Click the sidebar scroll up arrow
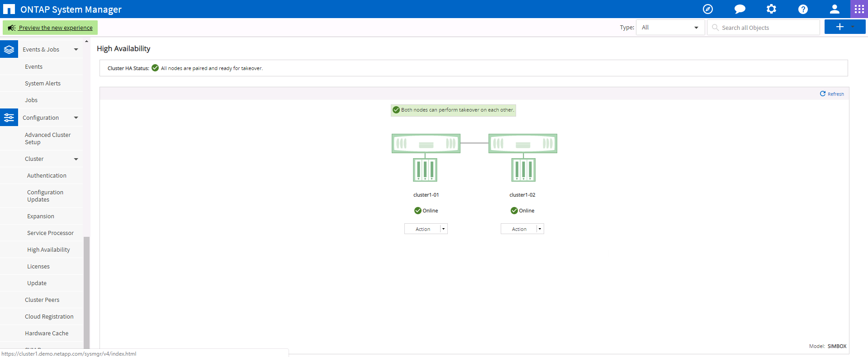Viewport: 868px width, 357px height. (x=86, y=41)
